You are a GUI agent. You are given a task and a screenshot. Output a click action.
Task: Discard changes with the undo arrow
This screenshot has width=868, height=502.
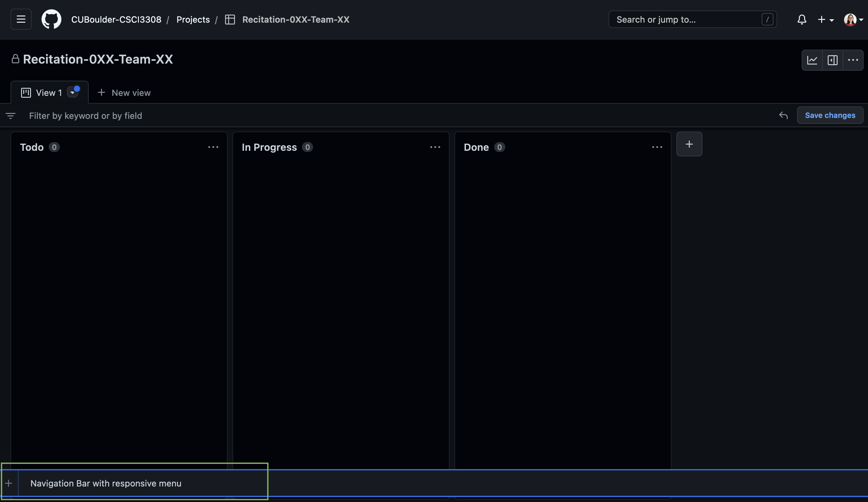[x=783, y=115]
